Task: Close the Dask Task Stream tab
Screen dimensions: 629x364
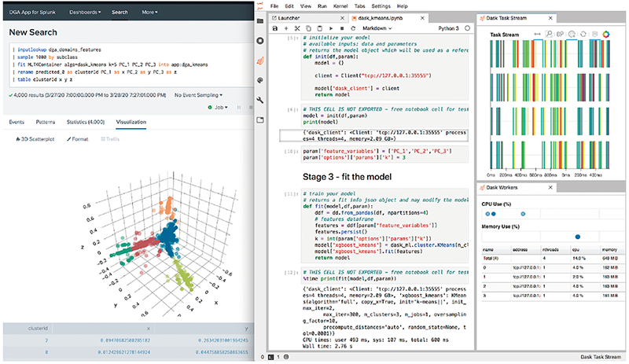Action: tap(549, 17)
